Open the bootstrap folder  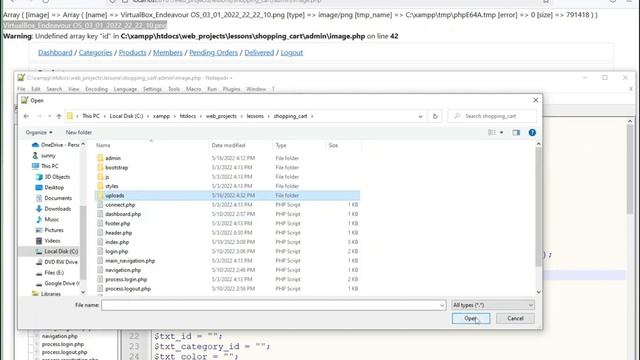[x=116, y=167]
